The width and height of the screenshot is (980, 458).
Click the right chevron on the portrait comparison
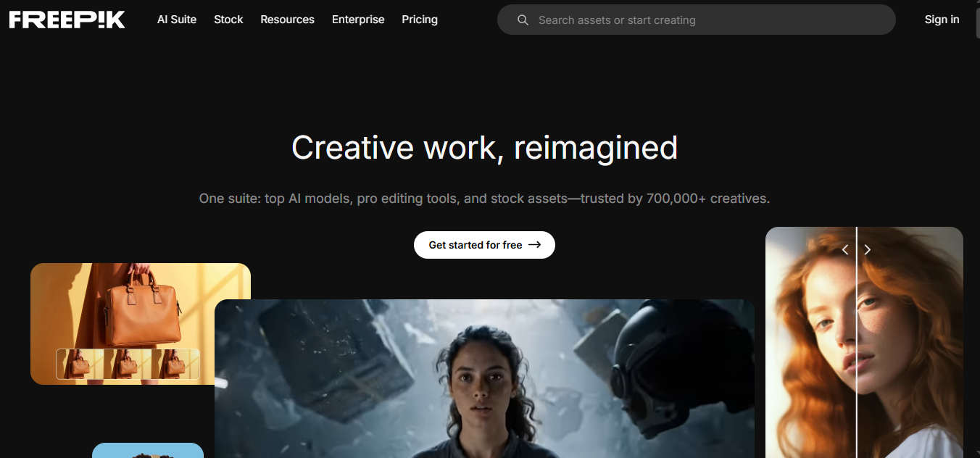pyautogui.click(x=868, y=250)
